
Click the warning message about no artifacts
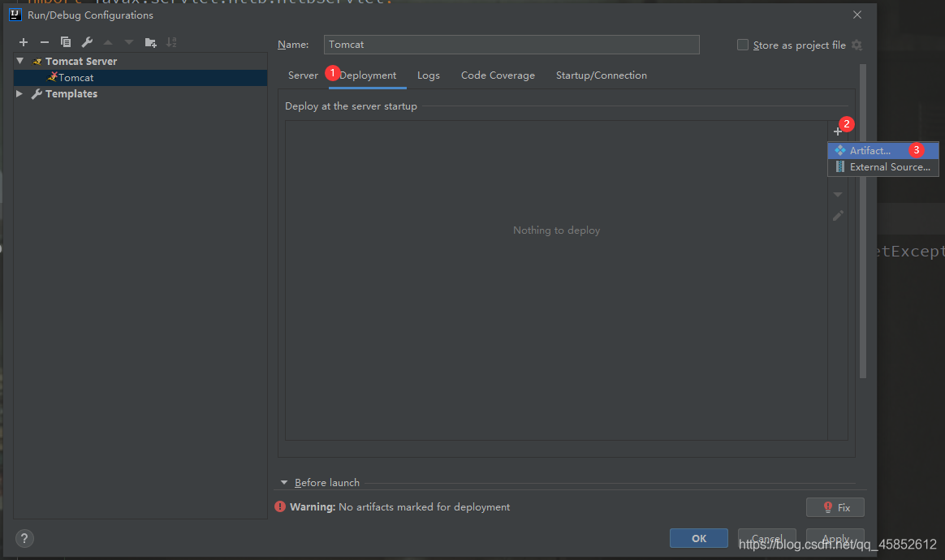click(x=399, y=507)
